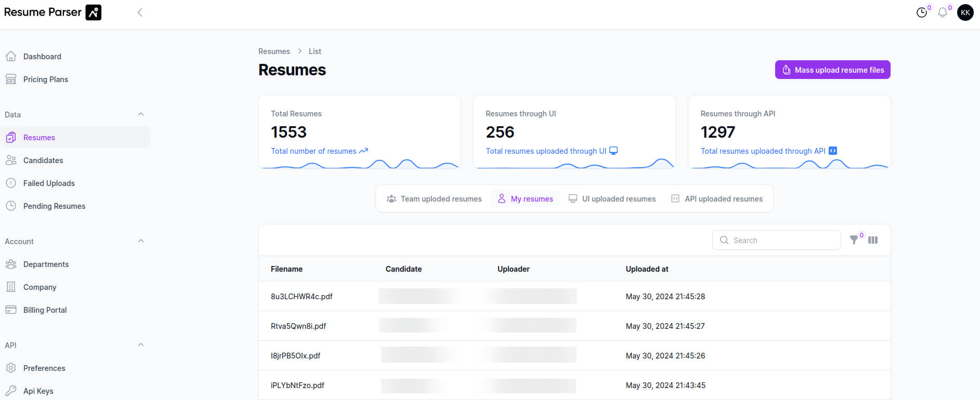The height and width of the screenshot is (400, 980).
Task: Click the Dashboard home icon
Action: coord(11,56)
